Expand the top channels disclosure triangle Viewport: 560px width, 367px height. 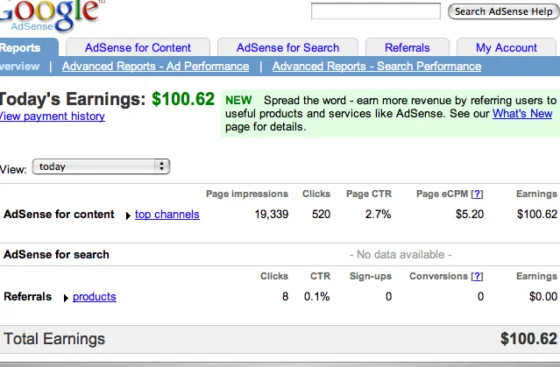click(128, 216)
